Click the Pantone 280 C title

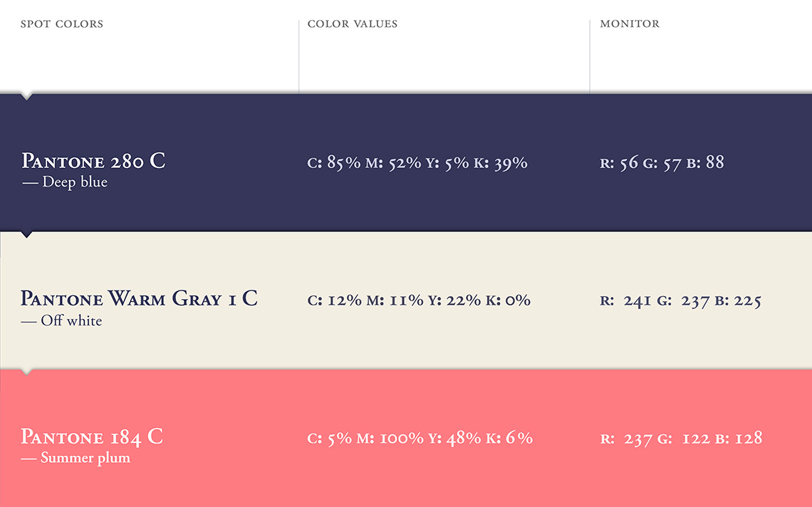point(93,161)
